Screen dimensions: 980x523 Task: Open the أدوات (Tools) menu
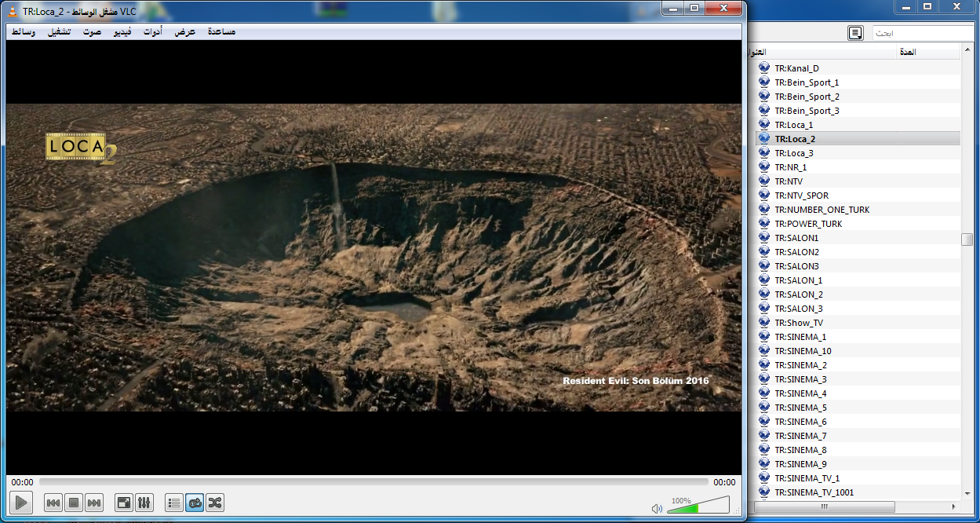(154, 32)
